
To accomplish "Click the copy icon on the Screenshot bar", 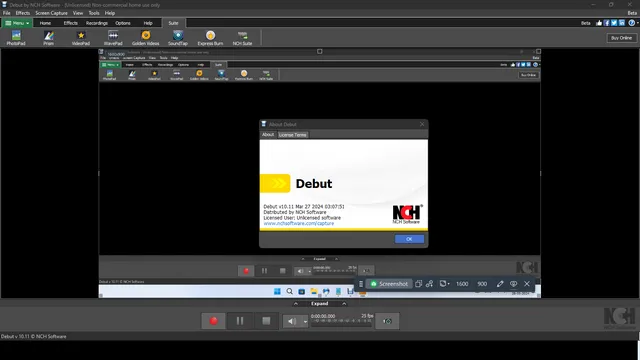I will click(x=418, y=284).
